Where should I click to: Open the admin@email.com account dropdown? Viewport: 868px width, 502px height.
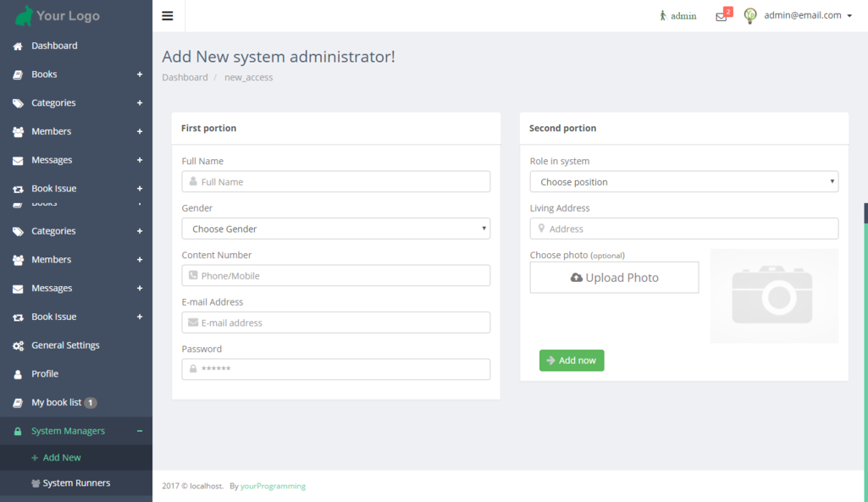[808, 15]
